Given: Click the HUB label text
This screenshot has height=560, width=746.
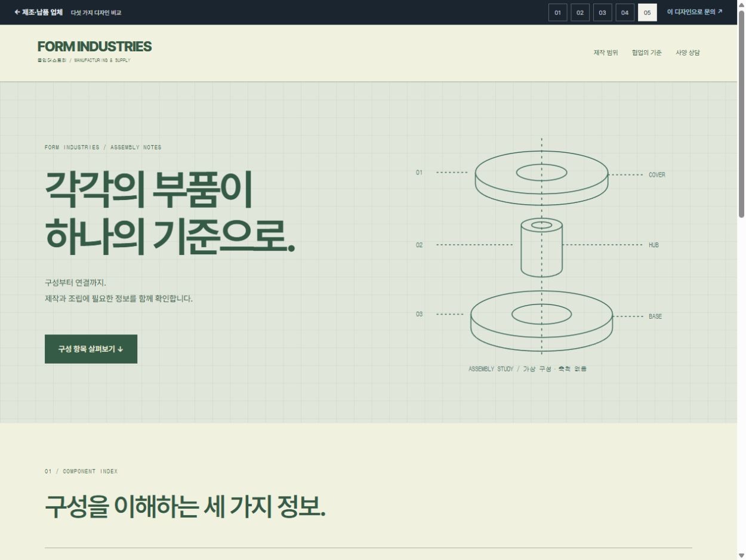Looking at the screenshot, I should tap(653, 245).
